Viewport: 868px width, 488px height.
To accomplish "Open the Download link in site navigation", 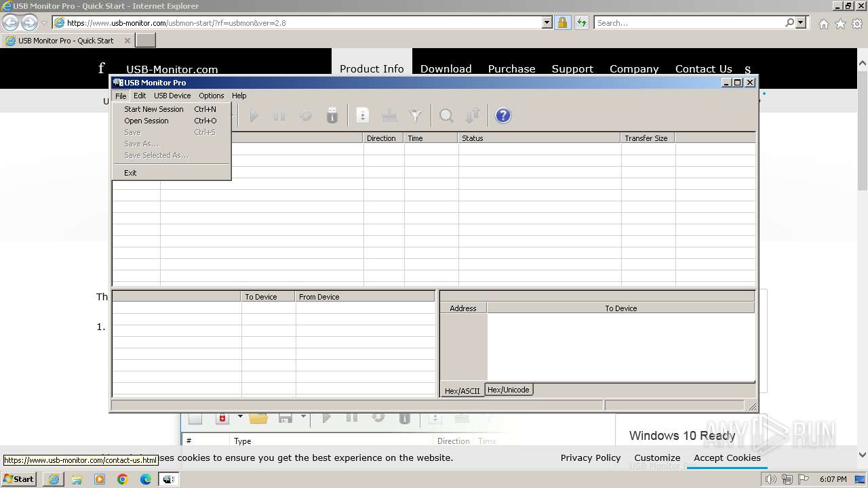I will 446,68.
